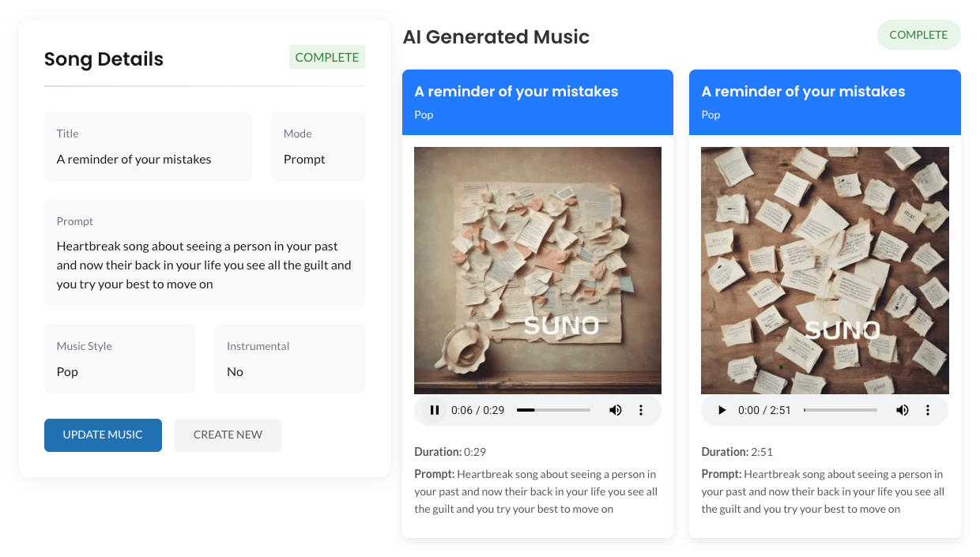Mute the second track's volume icon
The height and width of the screenshot is (557, 980).
(903, 410)
